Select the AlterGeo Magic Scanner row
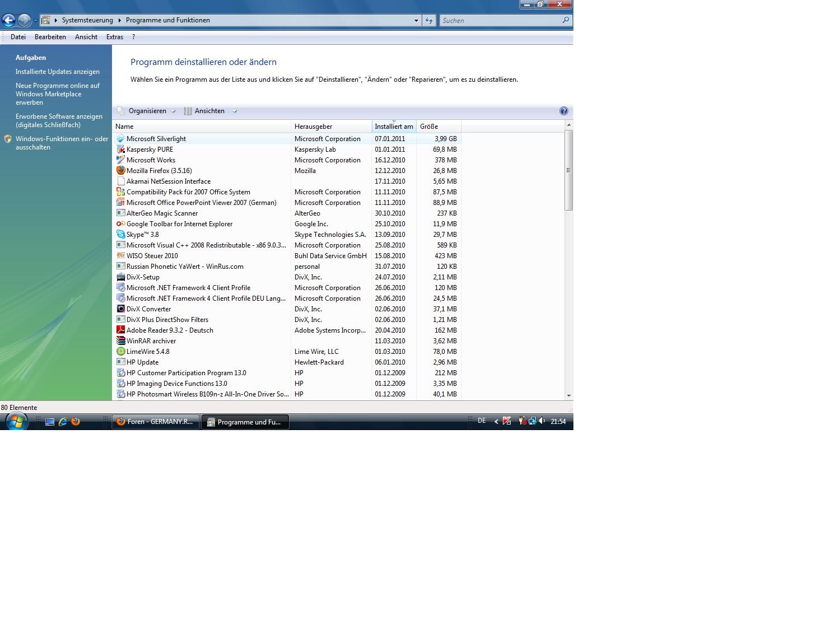This screenshot has height=630, width=840. 287,213
